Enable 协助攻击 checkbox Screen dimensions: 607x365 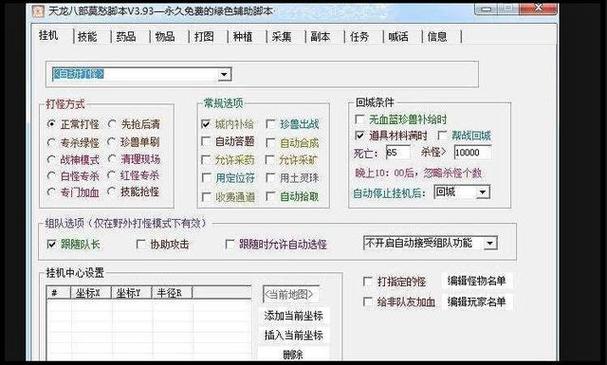[141, 244]
